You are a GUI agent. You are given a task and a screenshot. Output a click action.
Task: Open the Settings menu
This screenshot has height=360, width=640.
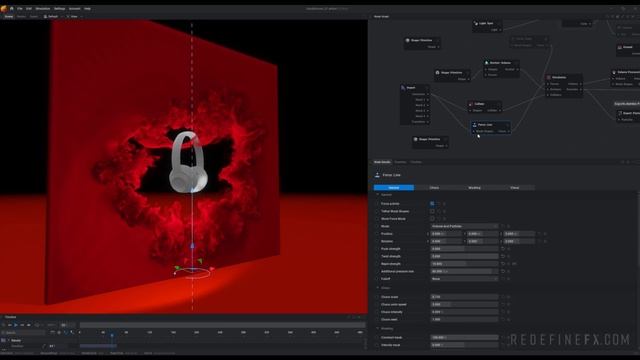point(60,9)
